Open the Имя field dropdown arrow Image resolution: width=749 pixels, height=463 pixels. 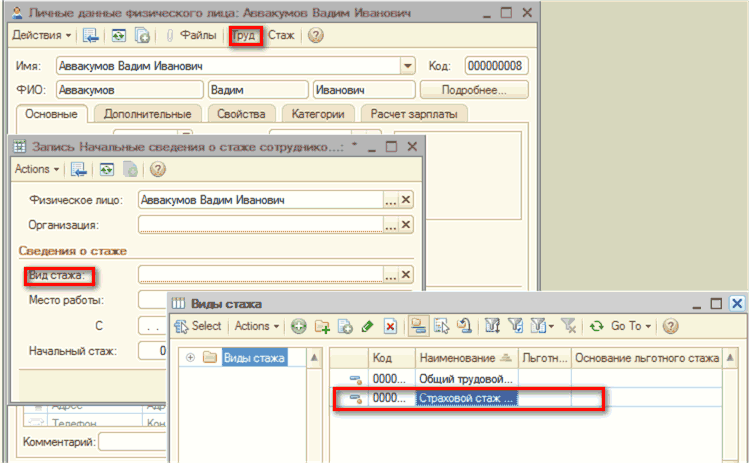click(x=408, y=66)
